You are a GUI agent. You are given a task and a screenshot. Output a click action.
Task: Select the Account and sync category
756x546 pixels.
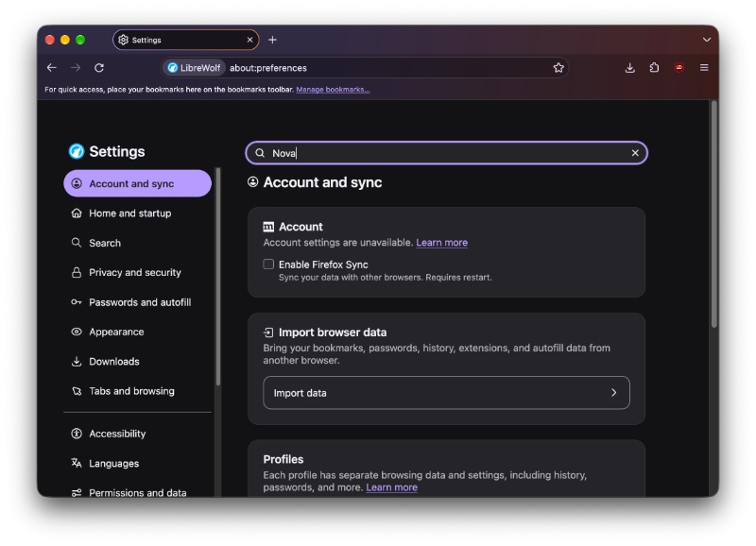pos(137,183)
